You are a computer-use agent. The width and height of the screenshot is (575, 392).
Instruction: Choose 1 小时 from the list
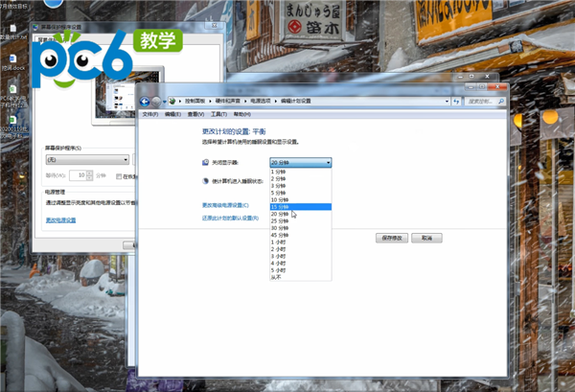click(x=301, y=242)
